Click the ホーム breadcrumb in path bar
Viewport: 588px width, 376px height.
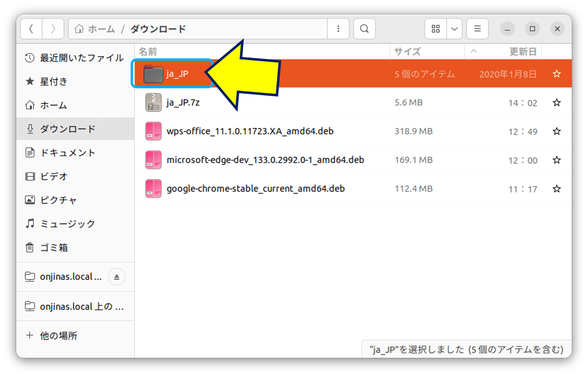point(95,29)
